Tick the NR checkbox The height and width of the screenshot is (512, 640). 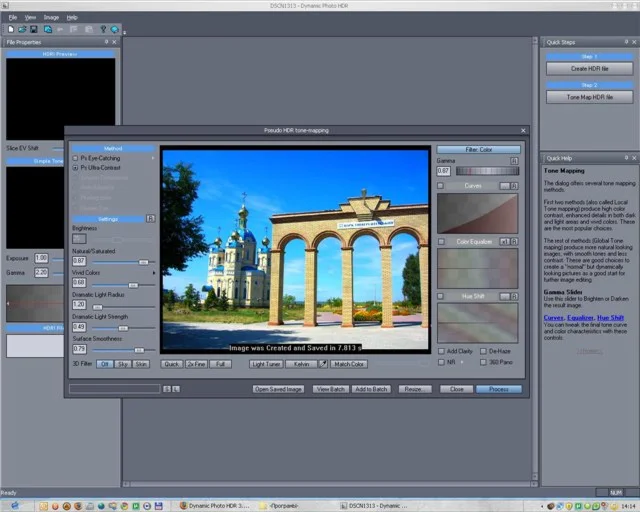point(441,362)
